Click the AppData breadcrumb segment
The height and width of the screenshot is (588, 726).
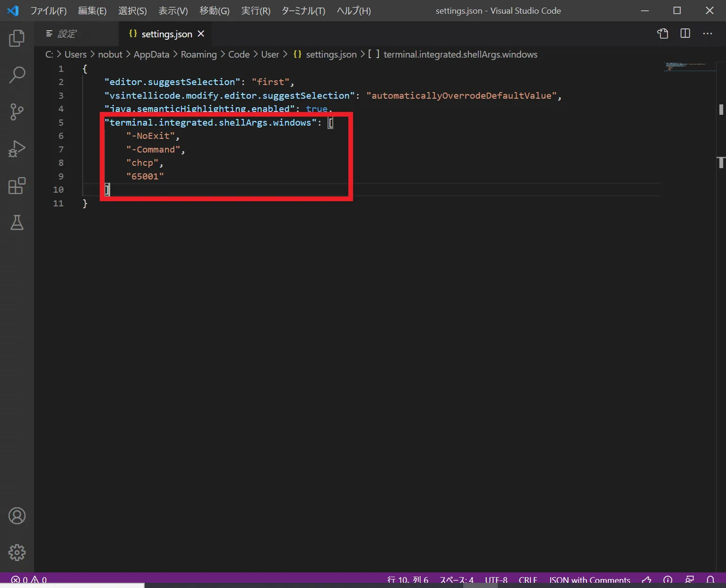(151, 54)
